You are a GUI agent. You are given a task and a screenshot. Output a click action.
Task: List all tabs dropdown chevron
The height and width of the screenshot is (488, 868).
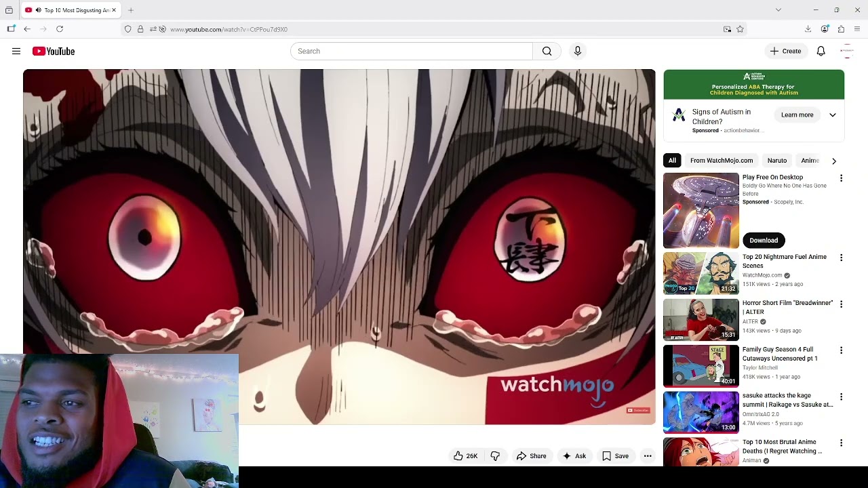click(x=778, y=9)
